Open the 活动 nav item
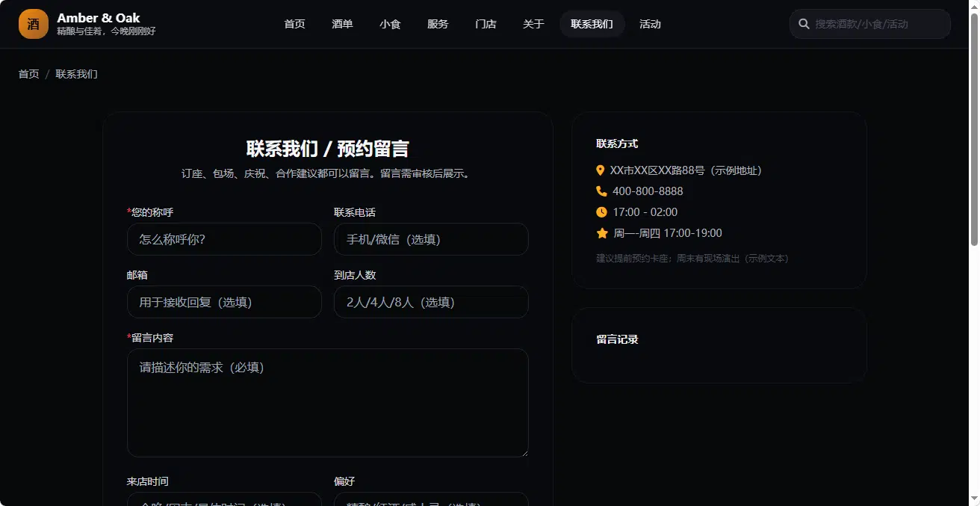The image size is (980, 506). click(x=650, y=24)
